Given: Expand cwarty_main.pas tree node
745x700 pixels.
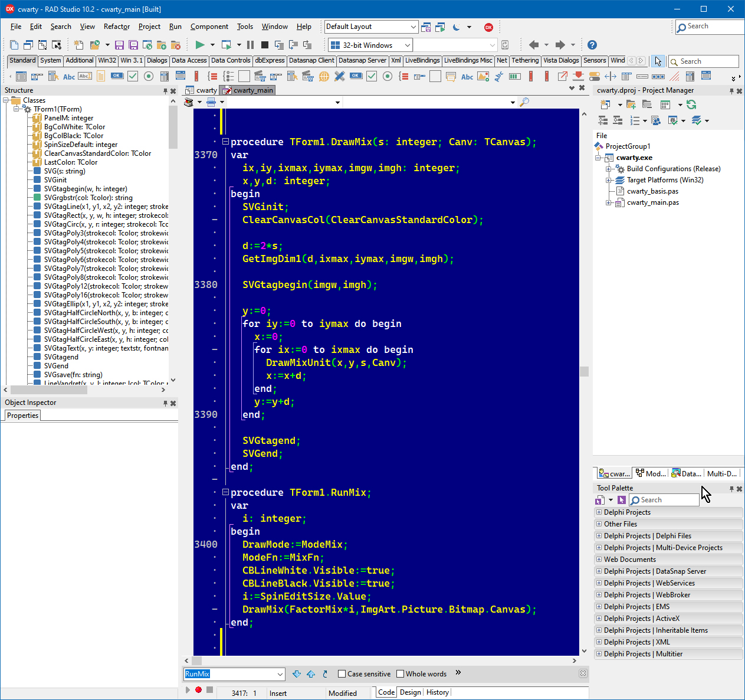Looking at the screenshot, I should pos(609,202).
